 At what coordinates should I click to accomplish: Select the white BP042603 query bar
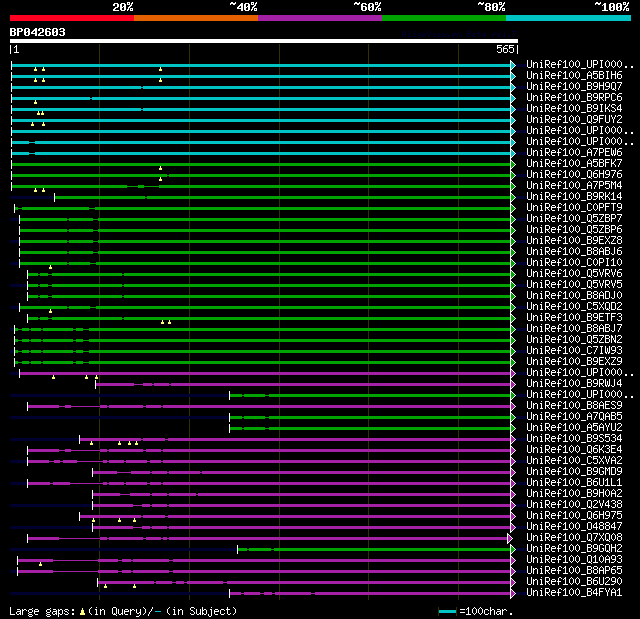click(264, 41)
